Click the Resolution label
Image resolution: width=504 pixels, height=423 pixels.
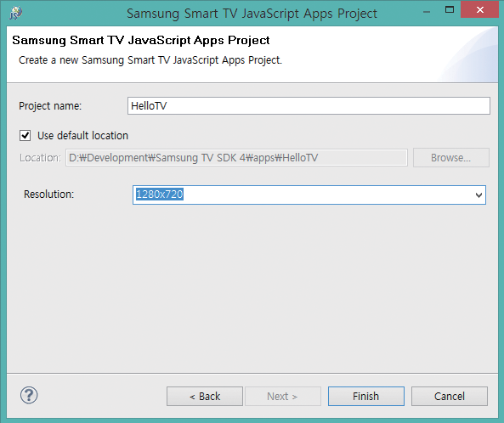48,195
